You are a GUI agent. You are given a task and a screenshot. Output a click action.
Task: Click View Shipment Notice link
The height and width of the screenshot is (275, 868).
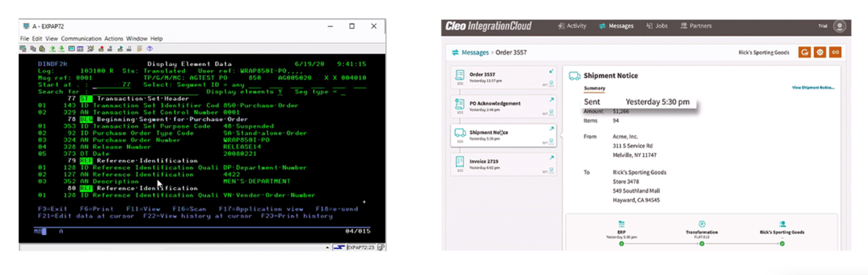point(813,87)
